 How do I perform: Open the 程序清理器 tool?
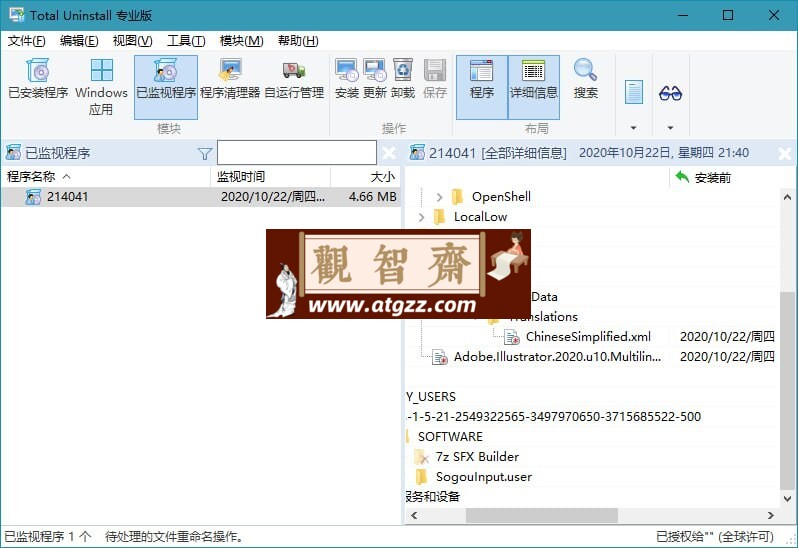pos(230,79)
